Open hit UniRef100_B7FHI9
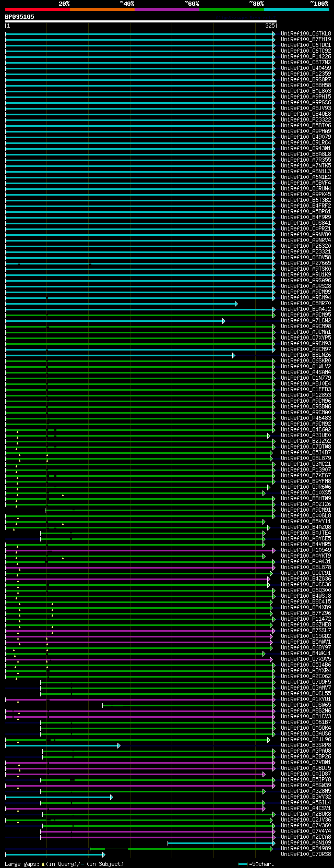Screen dimensions: 334x868 306,39
